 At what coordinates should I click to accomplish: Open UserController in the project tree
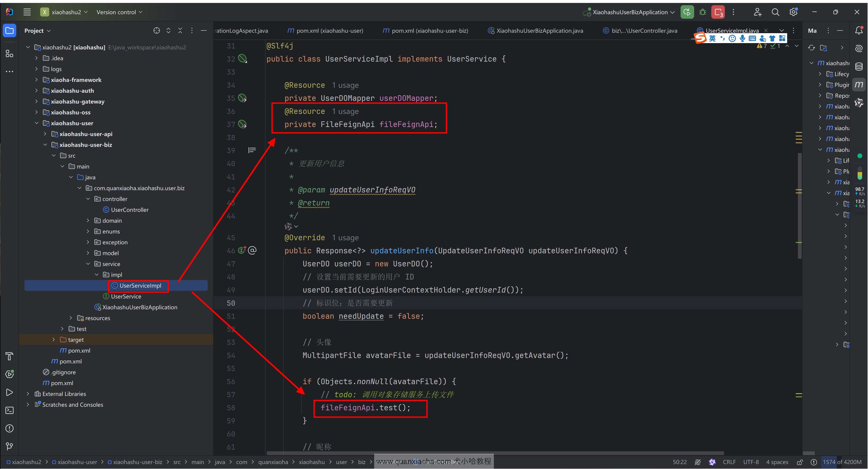pos(129,210)
